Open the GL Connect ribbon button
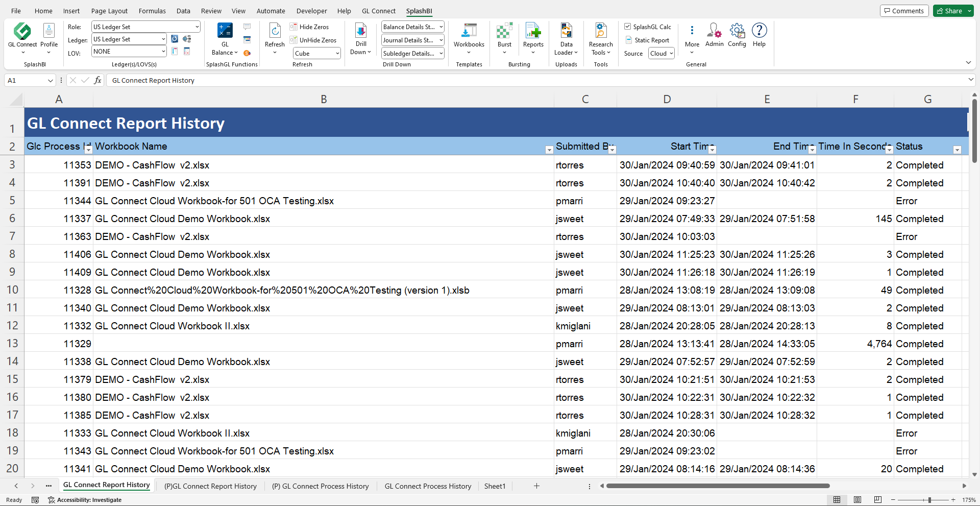Screen dimensions: 980x506 tap(22, 32)
